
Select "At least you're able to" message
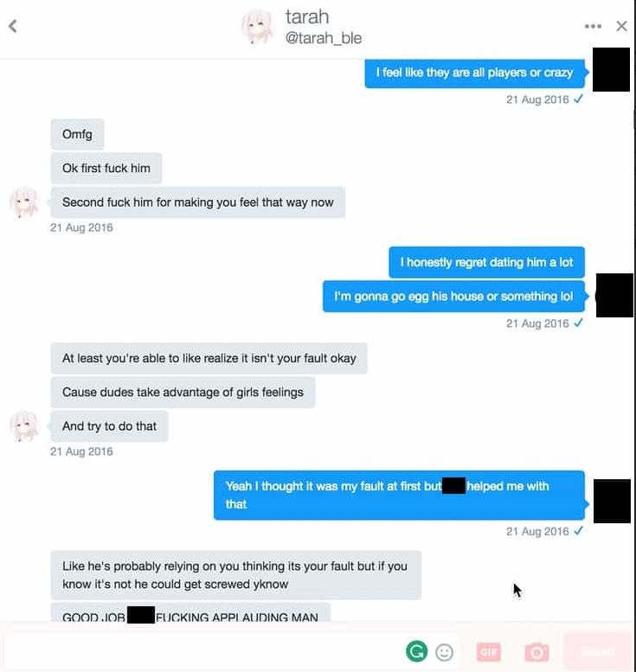coord(209,358)
